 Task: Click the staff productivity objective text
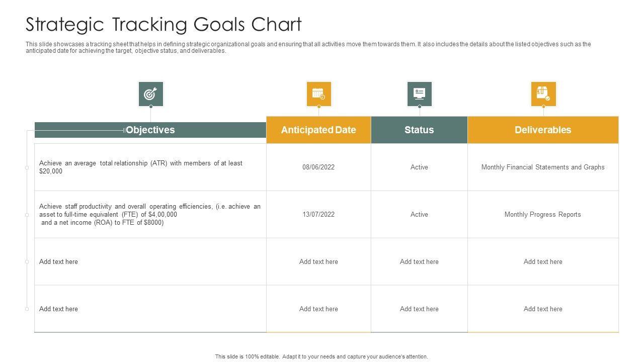click(150, 214)
